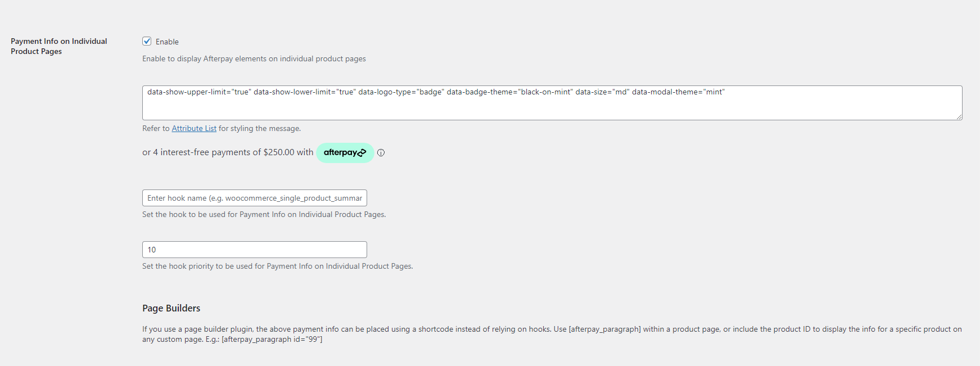The image size is (980, 366).
Task: Click the $250.00 payment amount
Action: point(278,152)
